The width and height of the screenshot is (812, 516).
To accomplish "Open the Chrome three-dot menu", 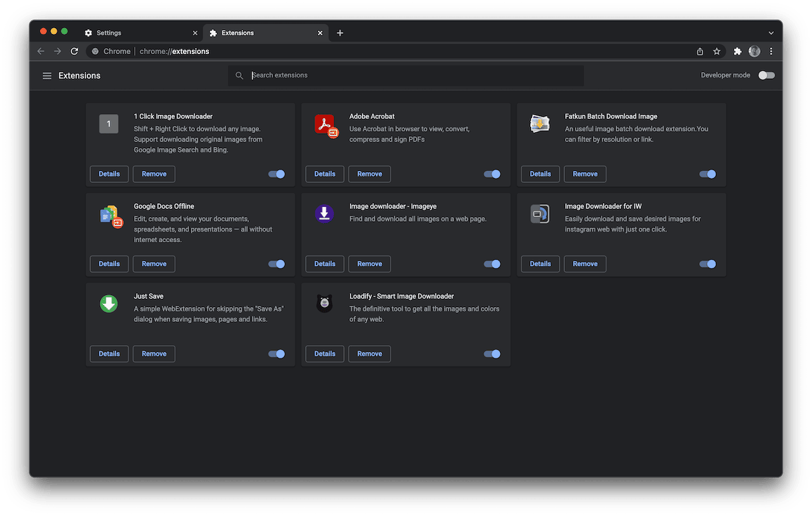I will click(x=771, y=51).
